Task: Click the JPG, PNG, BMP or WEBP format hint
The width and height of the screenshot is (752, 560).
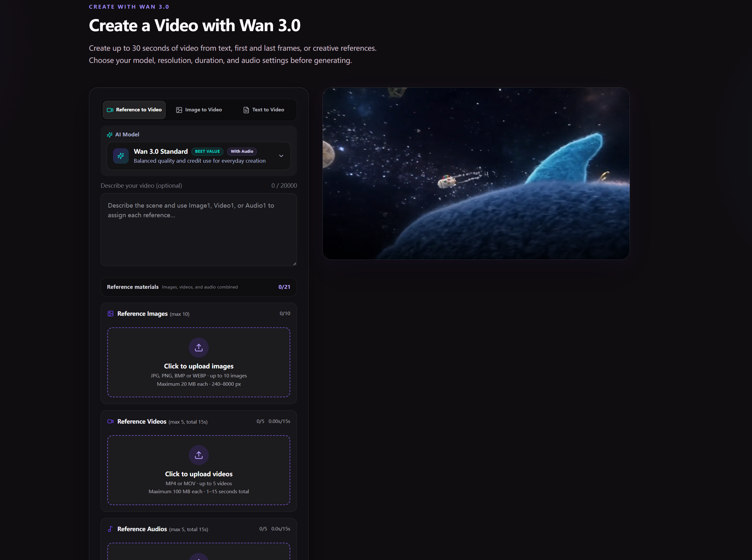Action: click(199, 376)
